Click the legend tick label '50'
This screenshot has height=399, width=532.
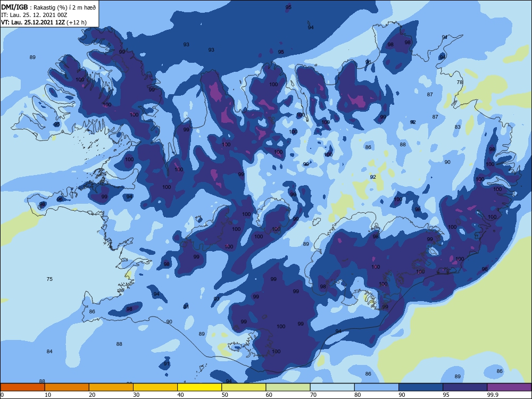pyautogui.click(x=225, y=395)
